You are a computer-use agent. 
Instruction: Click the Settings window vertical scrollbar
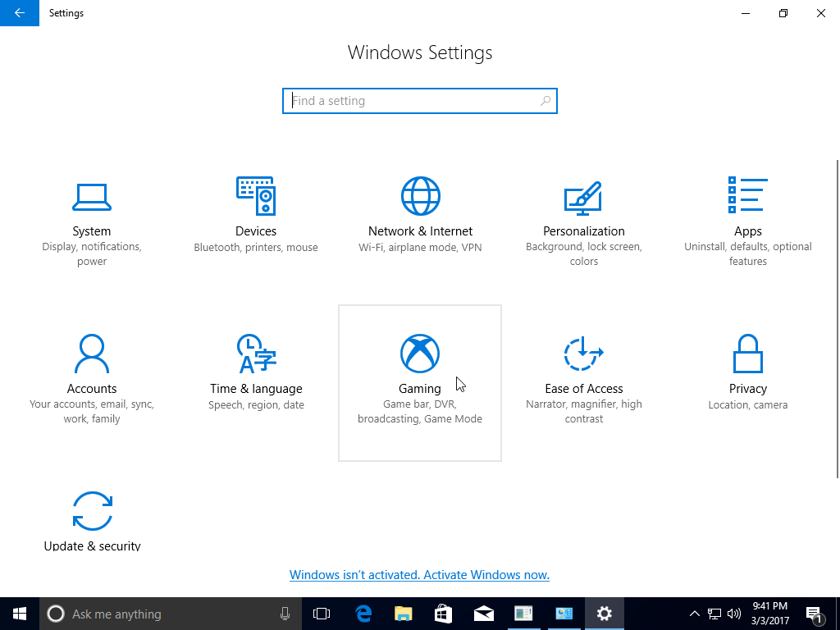[838, 319]
